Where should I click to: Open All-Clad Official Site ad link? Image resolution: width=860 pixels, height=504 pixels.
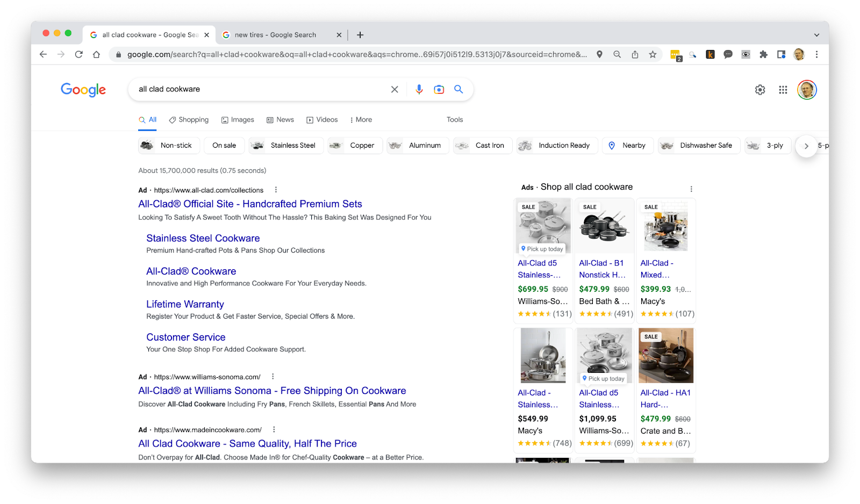click(250, 204)
